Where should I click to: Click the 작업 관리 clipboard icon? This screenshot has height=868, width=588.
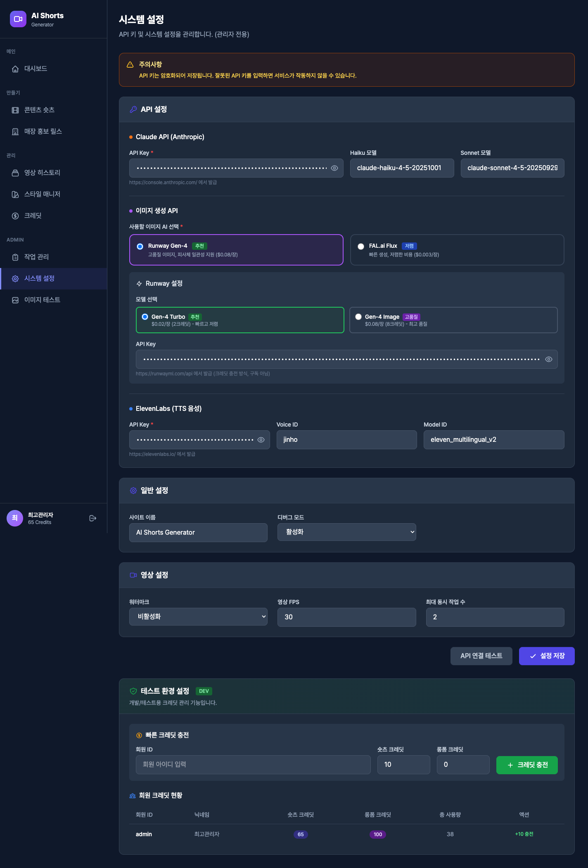15,257
